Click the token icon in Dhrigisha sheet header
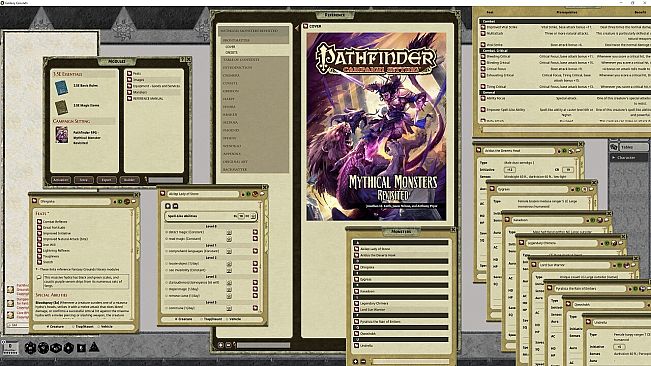This screenshot has width=651, height=366. click(x=127, y=201)
